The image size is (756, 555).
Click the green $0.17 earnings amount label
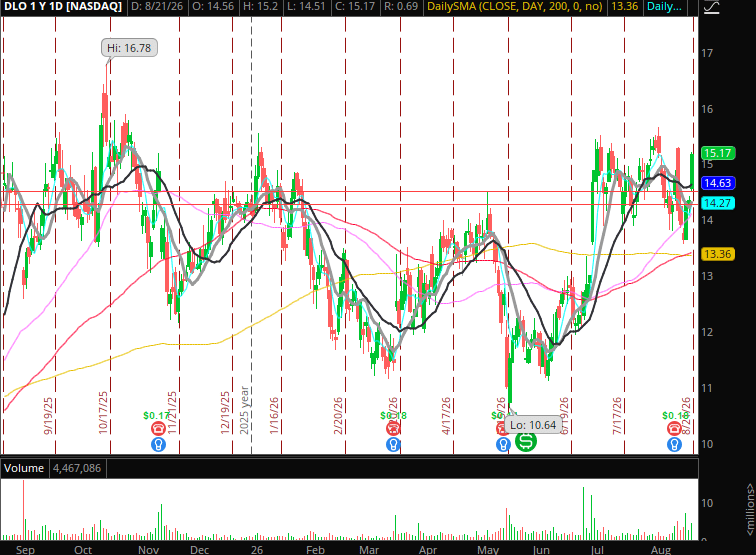pyautogui.click(x=156, y=415)
